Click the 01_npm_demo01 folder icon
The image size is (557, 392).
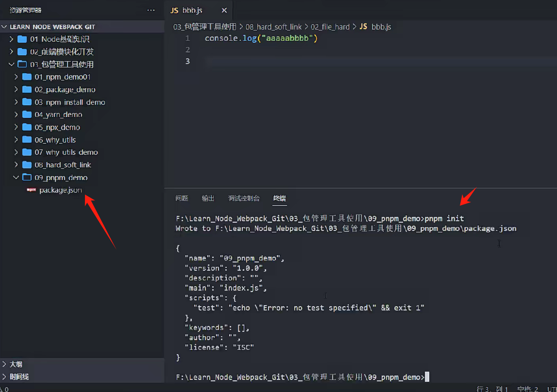coord(27,77)
